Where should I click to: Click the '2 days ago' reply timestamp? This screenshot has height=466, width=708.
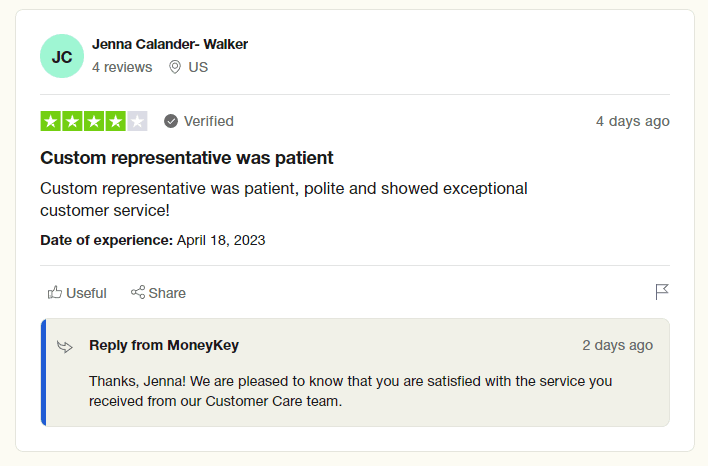coord(617,345)
